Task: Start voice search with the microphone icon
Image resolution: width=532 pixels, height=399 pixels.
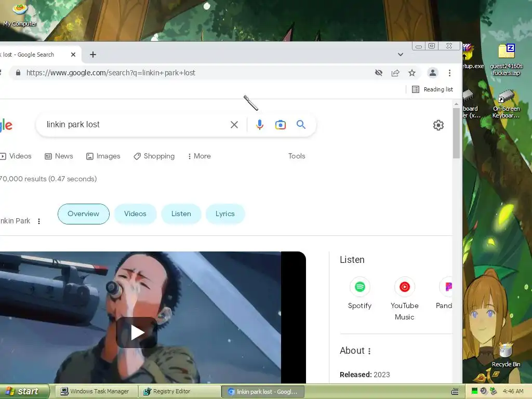Action: pyautogui.click(x=260, y=125)
